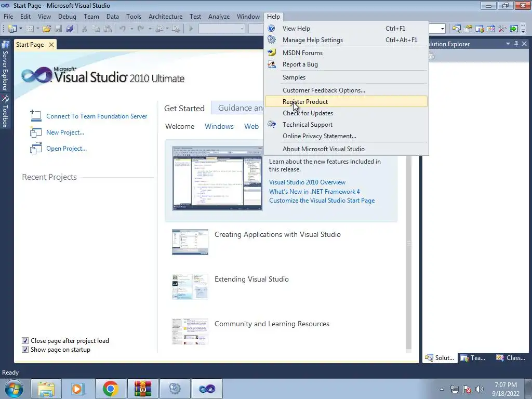
Task: Select Register Product menu item
Action: 346,101
